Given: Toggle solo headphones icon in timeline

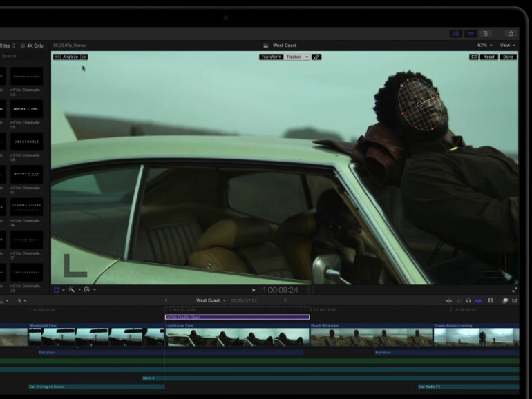Looking at the screenshot, I should 468,301.
